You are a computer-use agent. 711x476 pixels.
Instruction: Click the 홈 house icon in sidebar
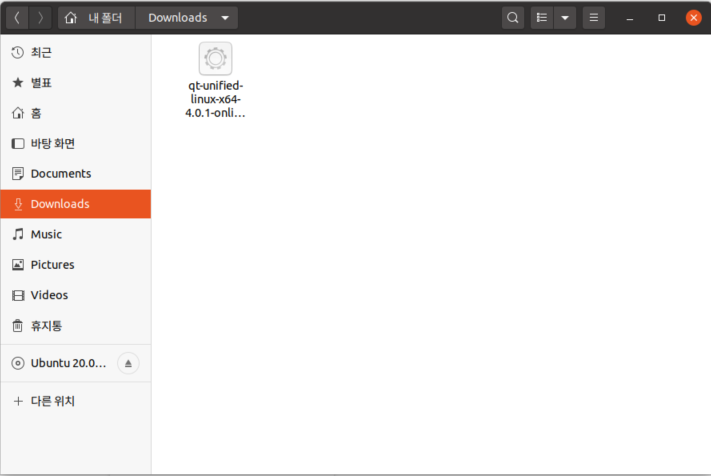(x=17, y=113)
